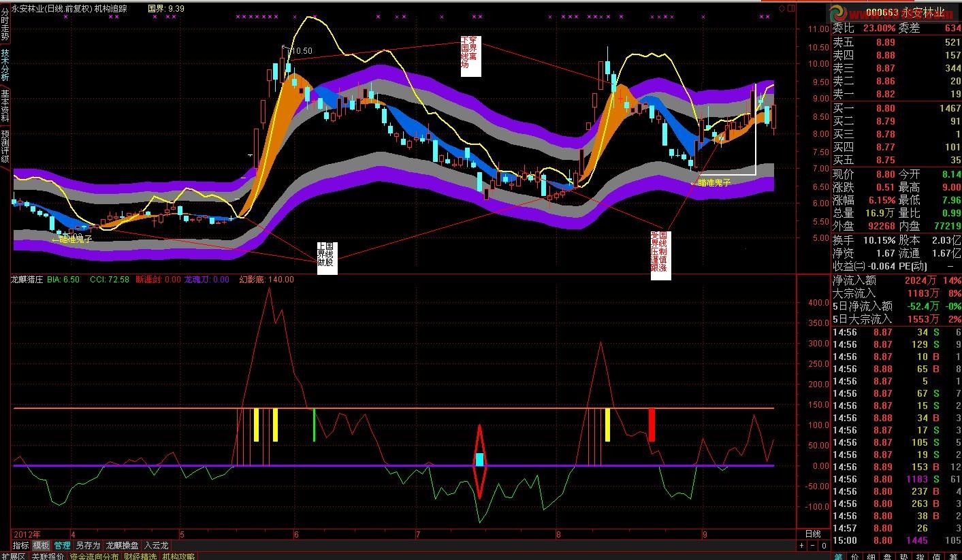Click the red diamond signal marker in indicator panel
Screen dimensions: 962x560
tap(479, 461)
